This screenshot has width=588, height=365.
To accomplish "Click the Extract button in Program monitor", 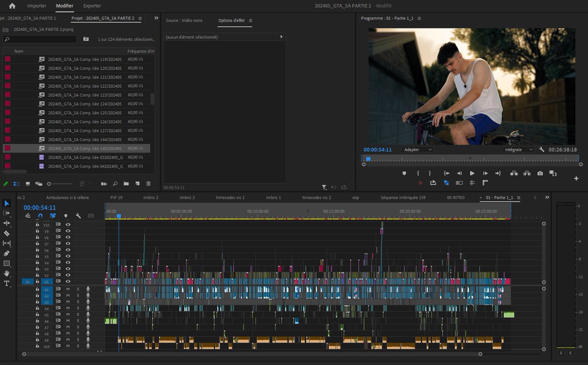I will point(527,173).
